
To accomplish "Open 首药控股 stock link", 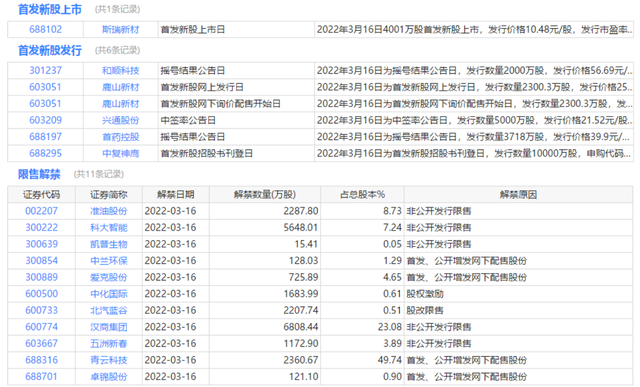I will tap(120, 137).
